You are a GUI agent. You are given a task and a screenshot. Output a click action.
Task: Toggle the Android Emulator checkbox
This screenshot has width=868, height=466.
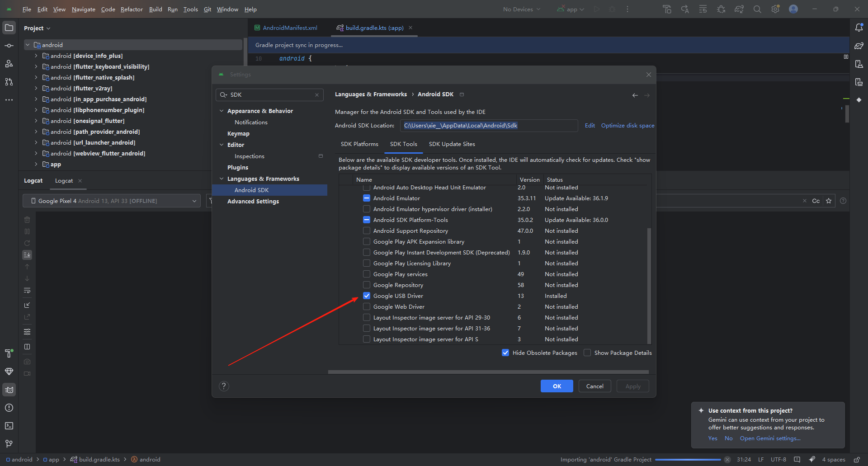pos(367,198)
